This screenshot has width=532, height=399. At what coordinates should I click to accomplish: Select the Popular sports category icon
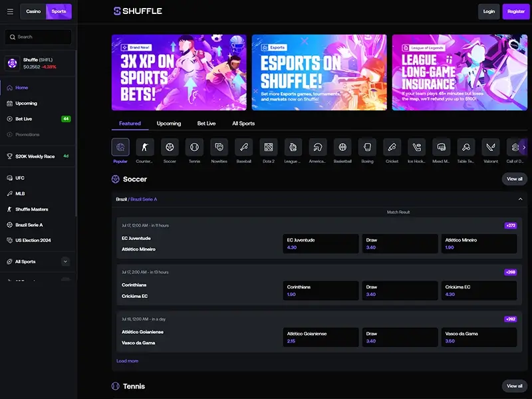coord(120,147)
